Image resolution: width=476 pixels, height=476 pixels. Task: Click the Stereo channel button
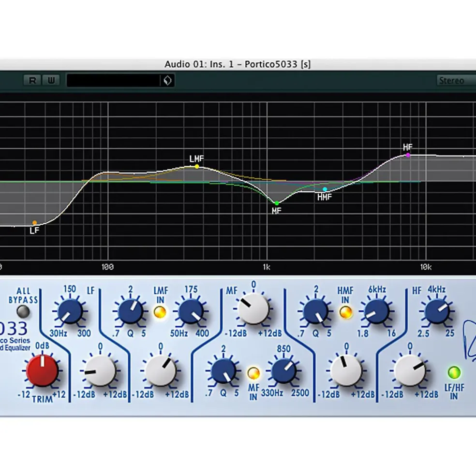click(456, 80)
